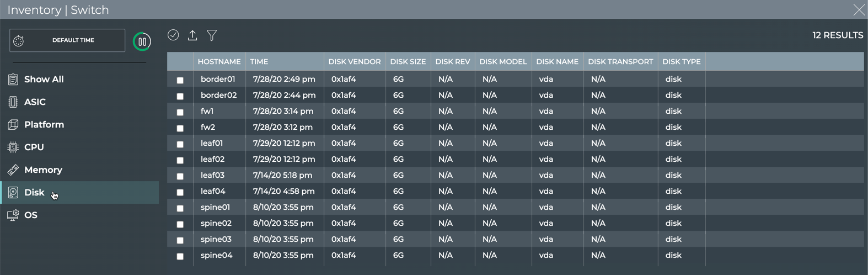Click the select all checkmark icon
The height and width of the screenshot is (275, 868).
tap(173, 35)
